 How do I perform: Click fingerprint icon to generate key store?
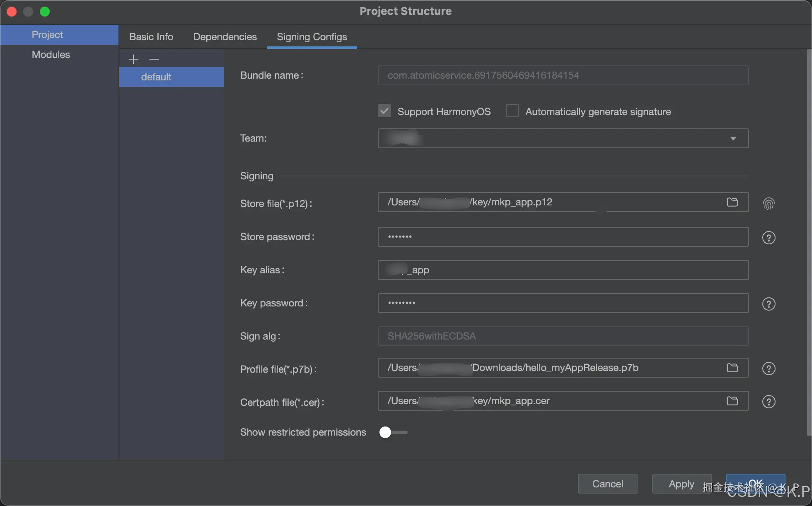[768, 203]
